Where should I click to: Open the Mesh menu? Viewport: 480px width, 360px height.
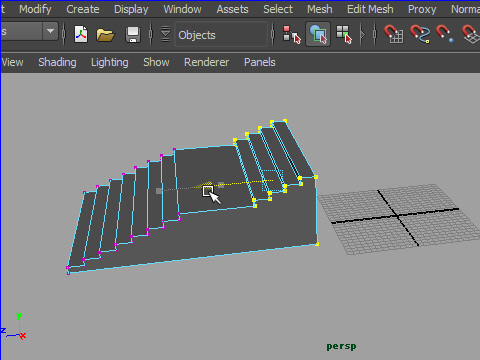click(x=320, y=9)
